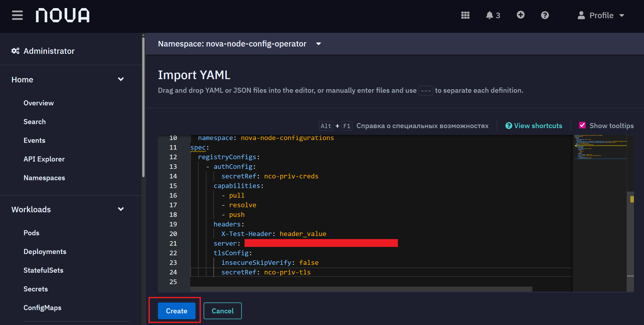Click 'header_value' on line 20
This screenshot has width=644, height=325.
(x=303, y=234)
